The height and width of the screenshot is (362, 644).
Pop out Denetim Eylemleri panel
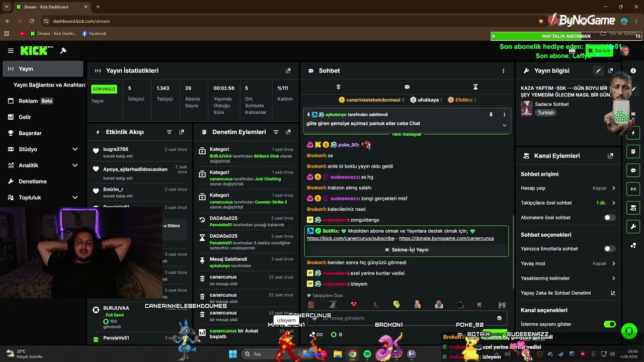288,132
